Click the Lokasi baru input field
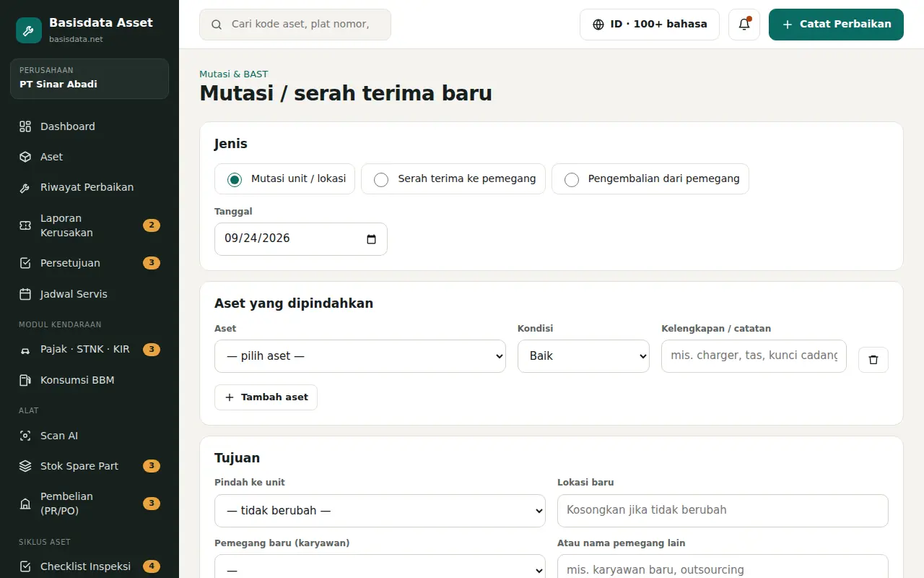The width and height of the screenshot is (924, 578). point(723,511)
